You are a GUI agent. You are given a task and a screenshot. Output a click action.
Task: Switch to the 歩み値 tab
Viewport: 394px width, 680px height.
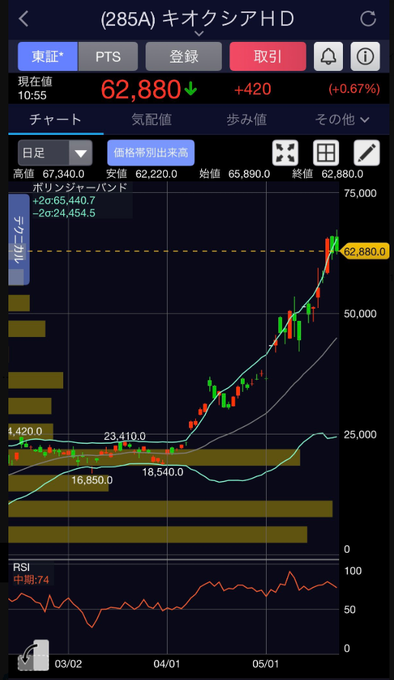coord(246,119)
